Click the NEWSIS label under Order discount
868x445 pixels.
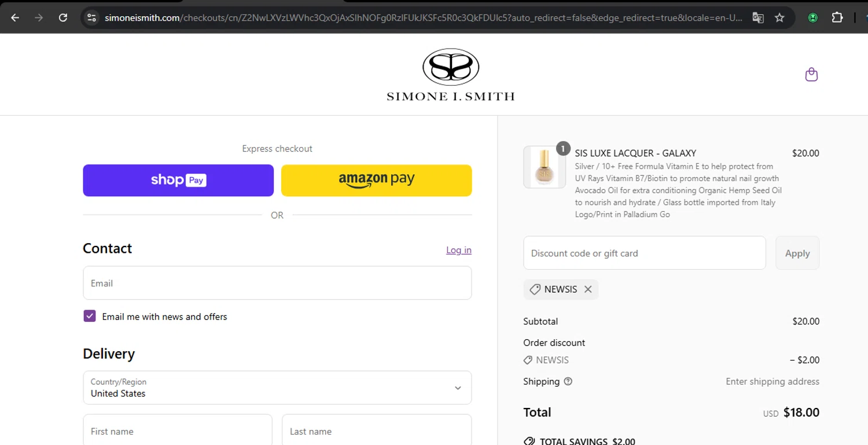coord(552,360)
